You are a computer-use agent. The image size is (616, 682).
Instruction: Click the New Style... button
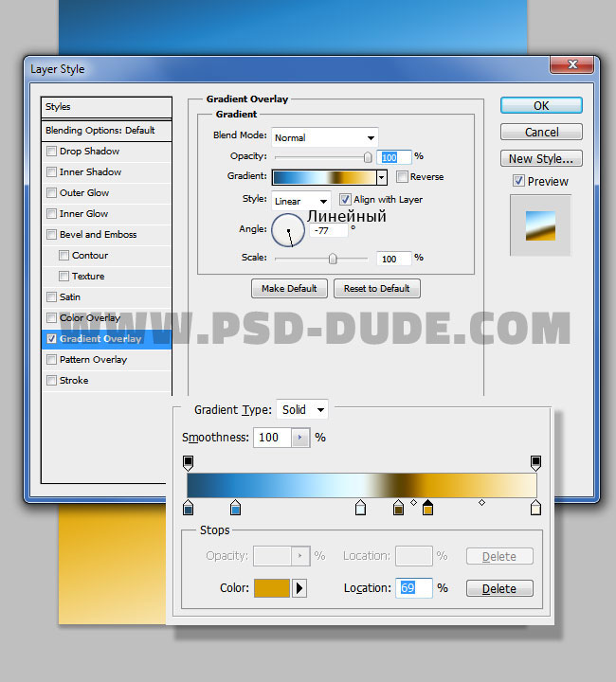[x=541, y=158]
